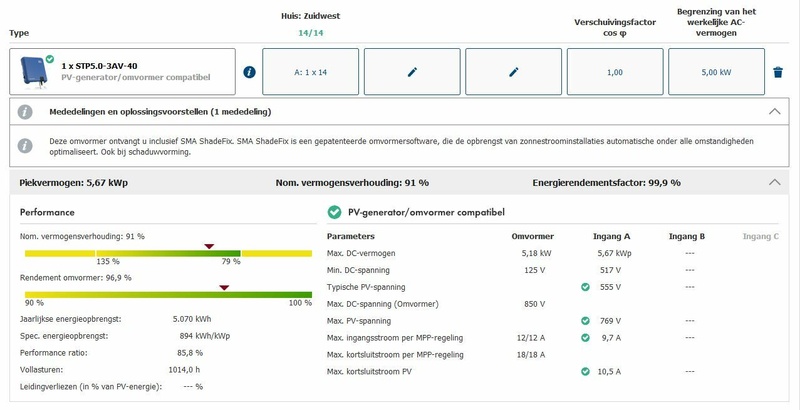
Task: Click the Nom. vermogensverhouding marker on the bar
Action: point(209,246)
